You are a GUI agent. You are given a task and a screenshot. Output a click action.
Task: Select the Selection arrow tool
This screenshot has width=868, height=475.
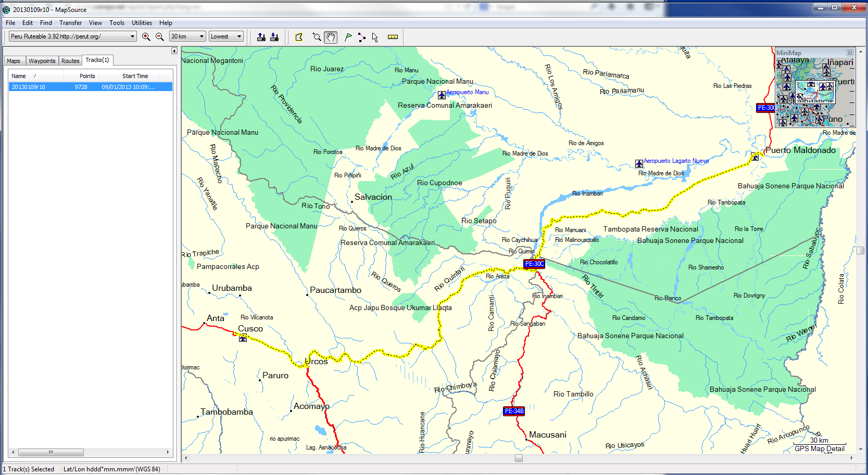(374, 36)
